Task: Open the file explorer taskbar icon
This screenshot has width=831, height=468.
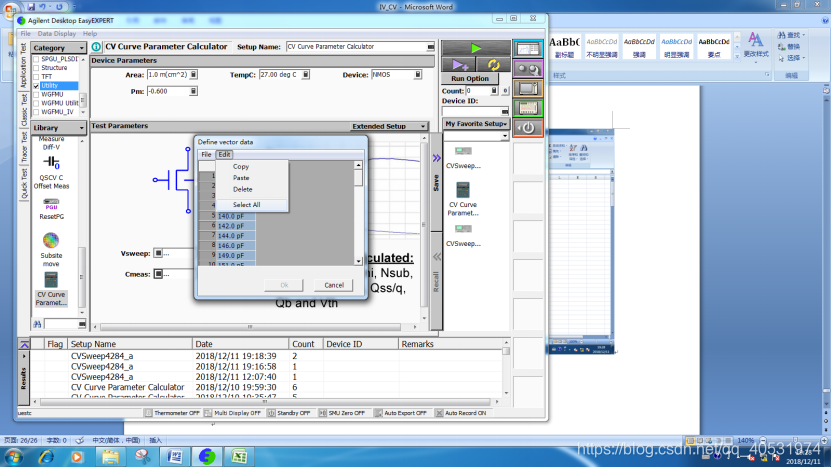Action: [110, 456]
